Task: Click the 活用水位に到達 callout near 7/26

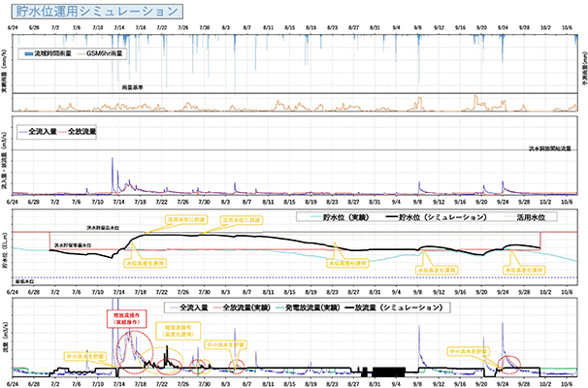Action: point(186,219)
